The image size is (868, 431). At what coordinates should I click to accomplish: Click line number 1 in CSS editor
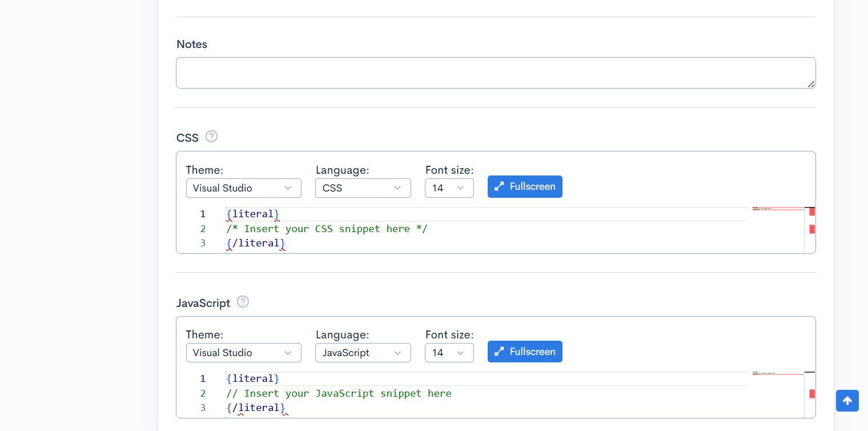point(203,214)
